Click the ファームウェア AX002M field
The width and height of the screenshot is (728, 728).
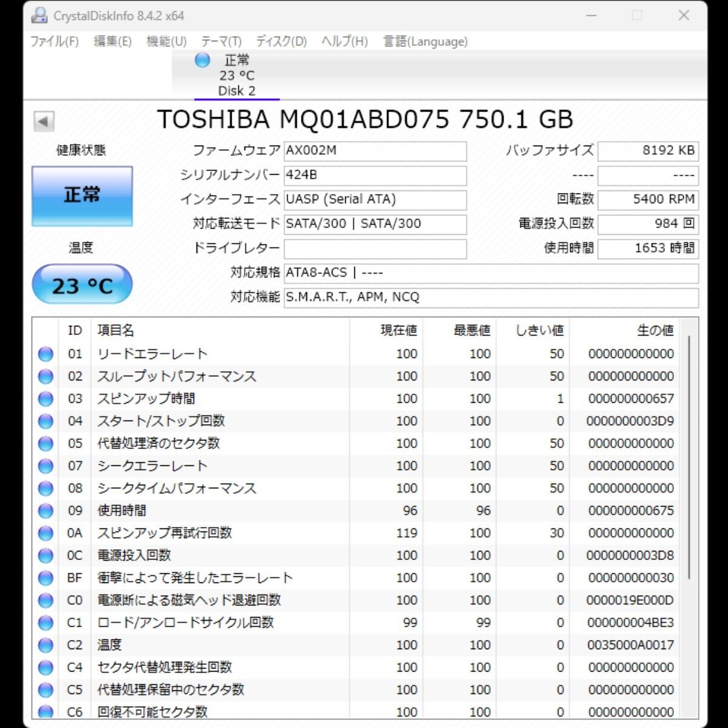[375, 150]
